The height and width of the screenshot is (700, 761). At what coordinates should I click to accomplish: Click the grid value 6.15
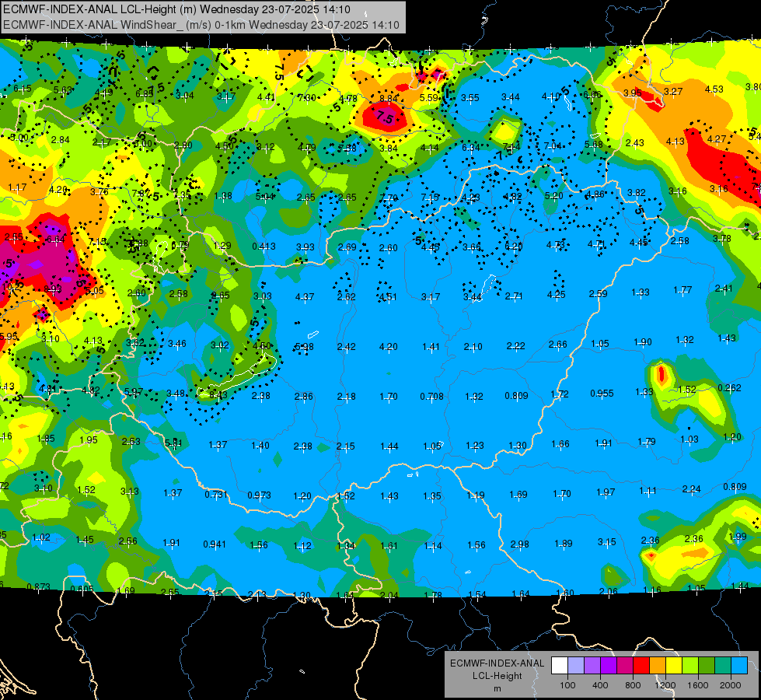(23, 89)
